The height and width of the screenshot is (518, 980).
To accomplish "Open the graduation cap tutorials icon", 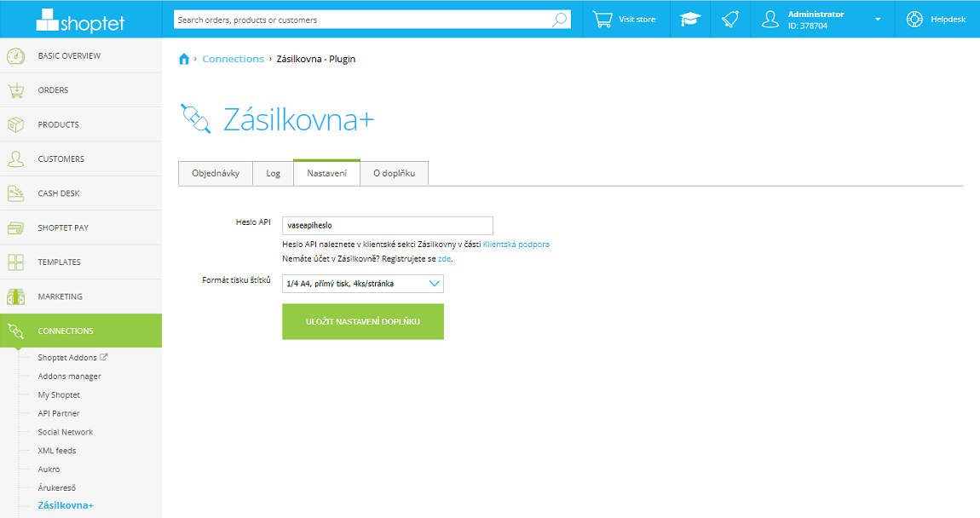I will [690, 20].
